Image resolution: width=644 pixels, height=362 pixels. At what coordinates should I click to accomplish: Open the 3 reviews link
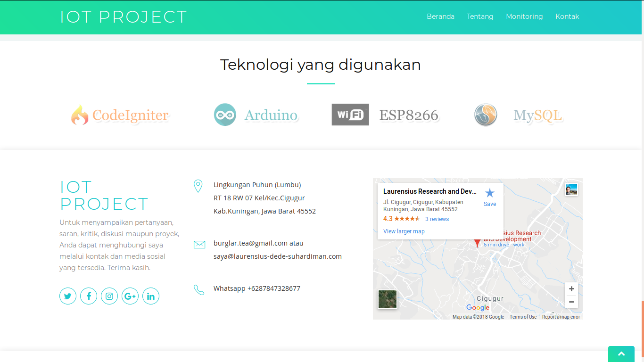(437, 219)
